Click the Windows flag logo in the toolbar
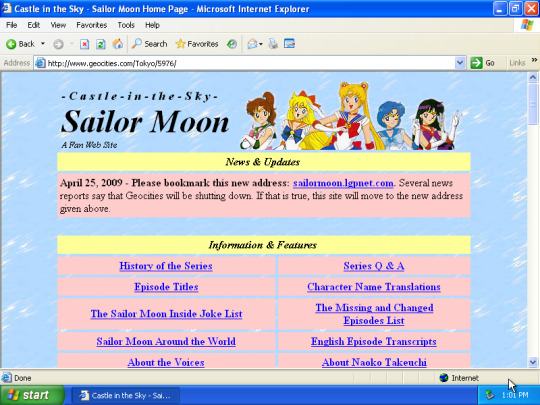 [527, 25]
